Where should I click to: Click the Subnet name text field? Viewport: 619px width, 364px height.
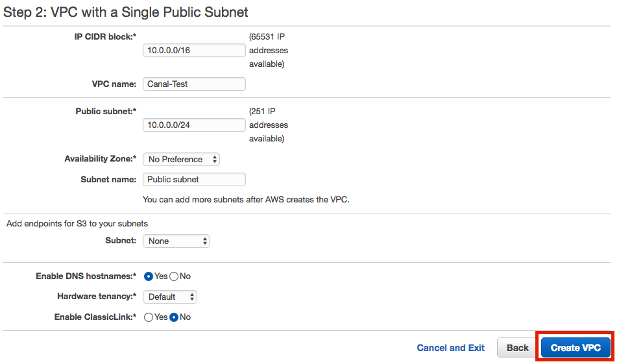(x=194, y=179)
